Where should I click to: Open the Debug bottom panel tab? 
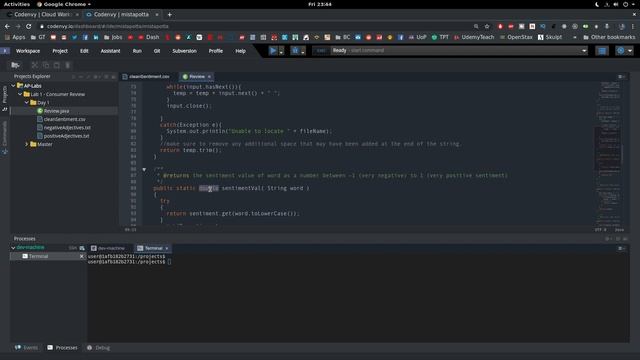(x=98, y=348)
